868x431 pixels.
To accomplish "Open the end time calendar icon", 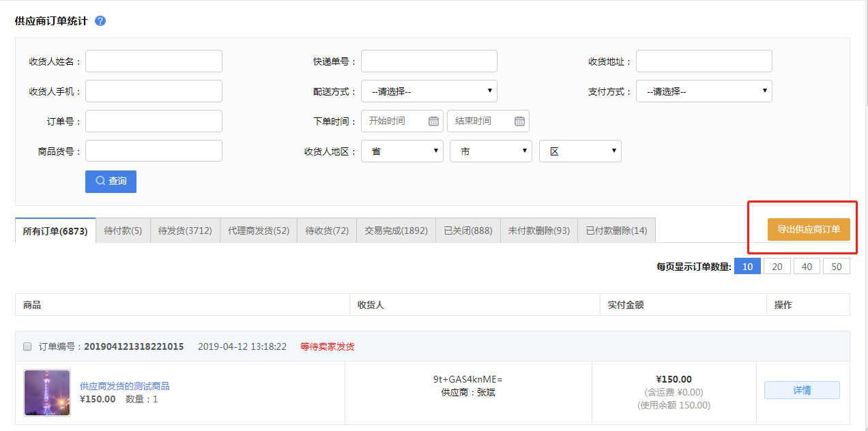I will coord(519,121).
